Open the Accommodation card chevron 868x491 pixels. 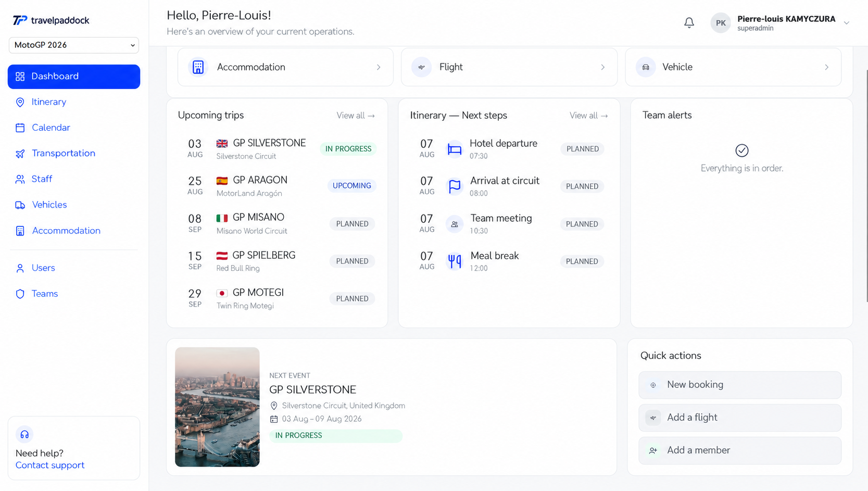[x=379, y=67]
